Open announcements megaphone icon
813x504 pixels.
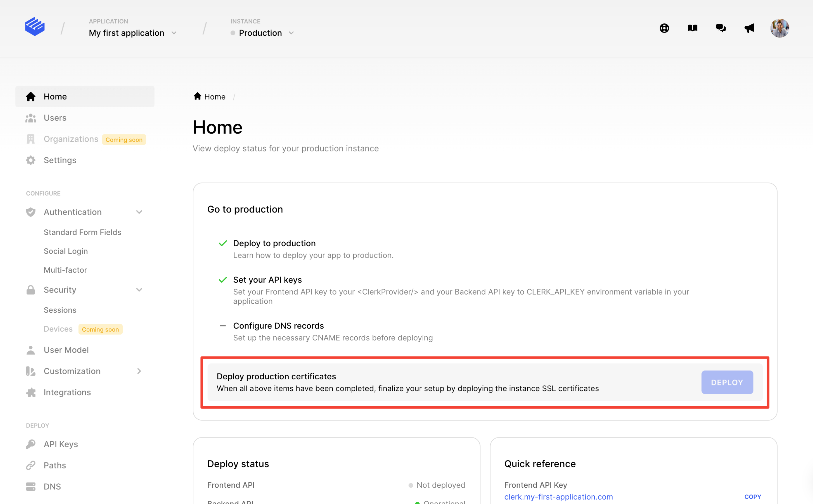pos(749,28)
